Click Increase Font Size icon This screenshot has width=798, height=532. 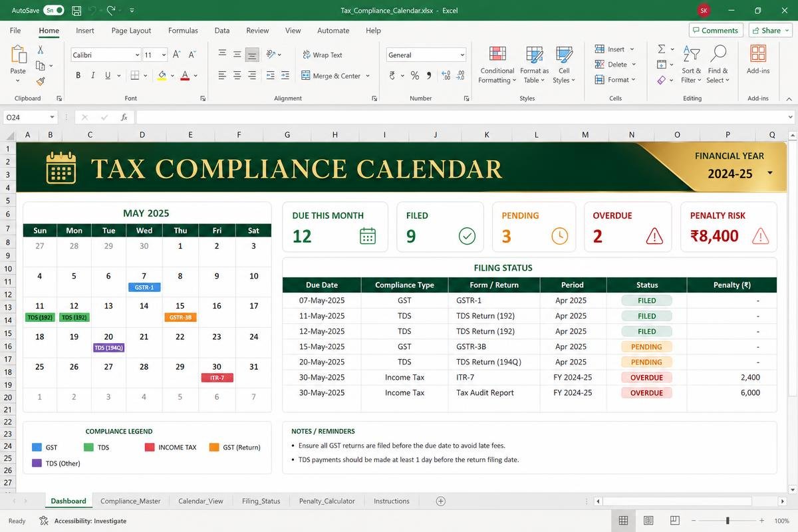[176, 55]
